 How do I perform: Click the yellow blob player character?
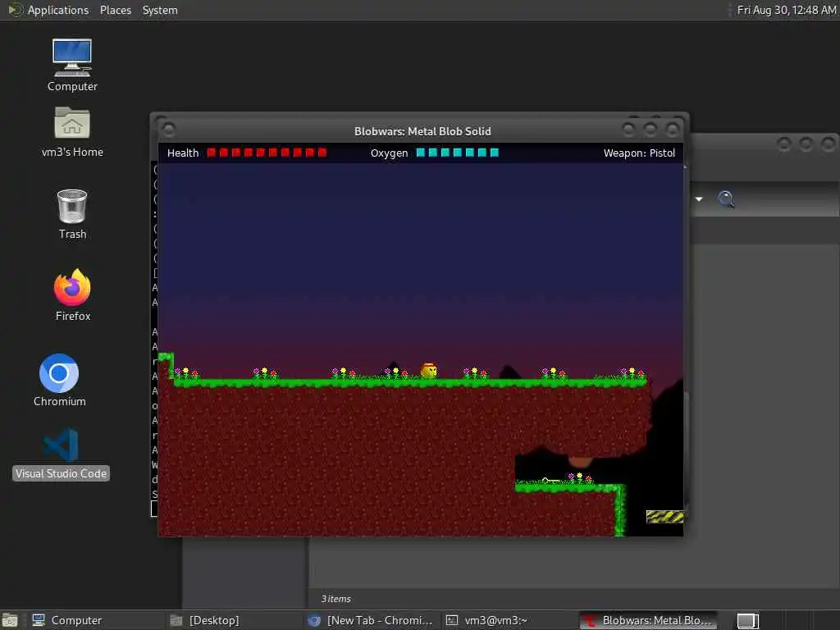click(428, 371)
